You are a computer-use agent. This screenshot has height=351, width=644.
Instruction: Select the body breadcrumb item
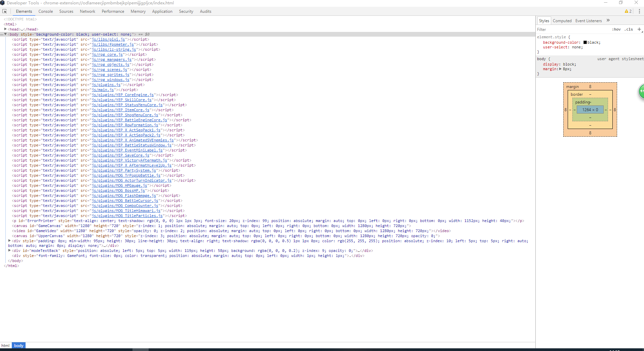coord(19,346)
